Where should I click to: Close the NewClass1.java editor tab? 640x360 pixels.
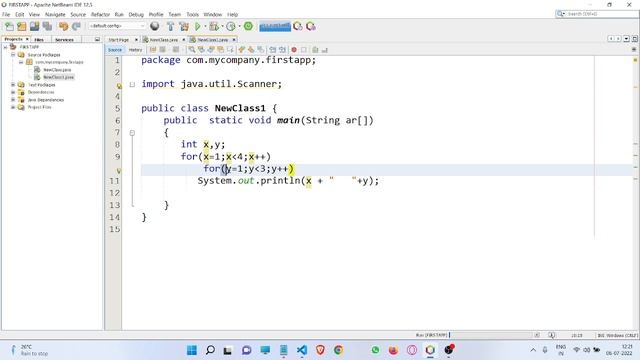tap(234, 40)
